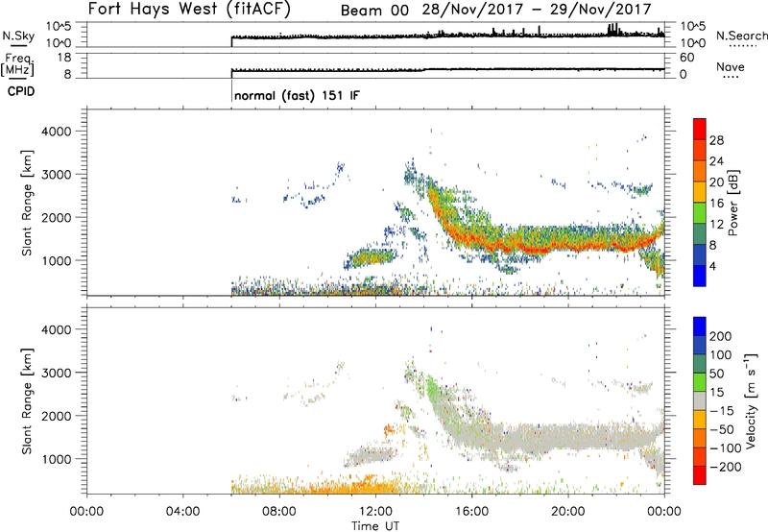Click the "04:00" time tick label
768x532 pixels.
(x=182, y=512)
